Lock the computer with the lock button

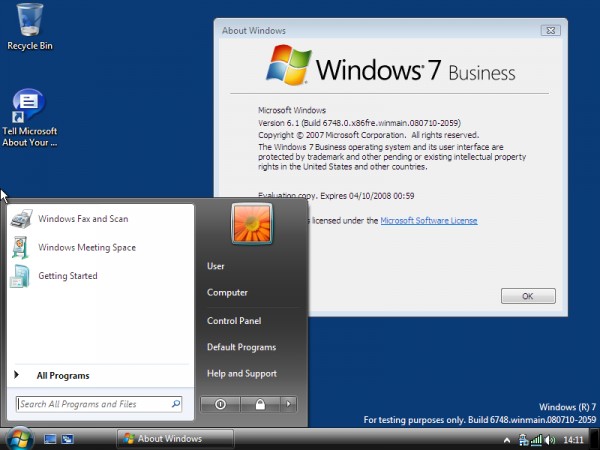(260, 404)
